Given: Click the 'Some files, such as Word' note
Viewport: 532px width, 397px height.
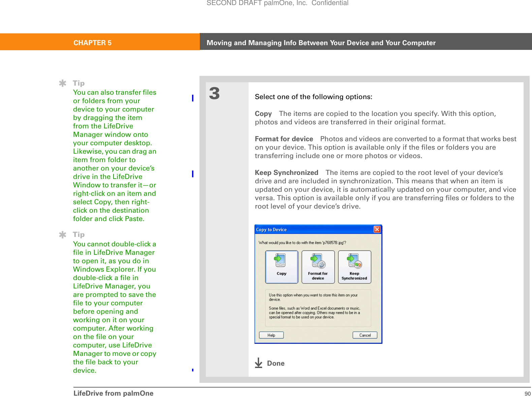Looking at the screenshot, I should tap(315, 313).
